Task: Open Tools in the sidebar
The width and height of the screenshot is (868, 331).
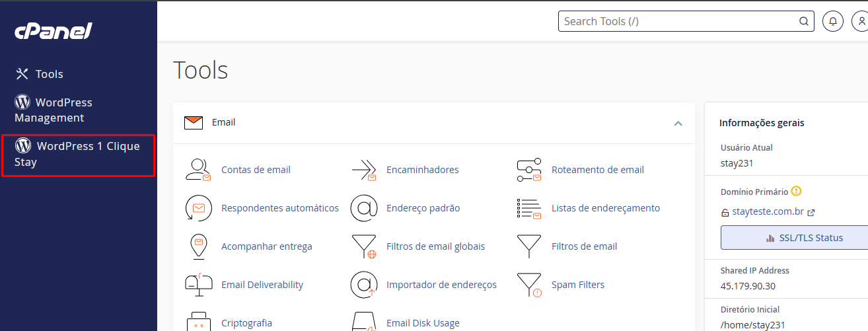Action: 40,74
